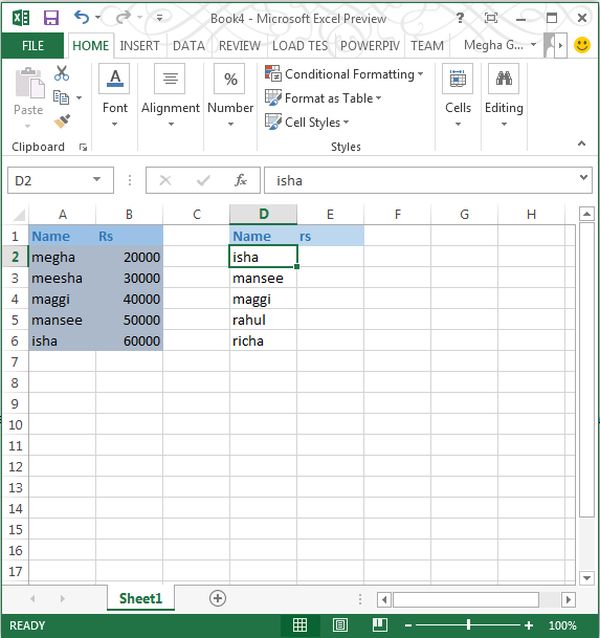Open the Customize Quick Access Toolbar menu
Viewport: 600px width, 638px height.
(x=159, y=17)
